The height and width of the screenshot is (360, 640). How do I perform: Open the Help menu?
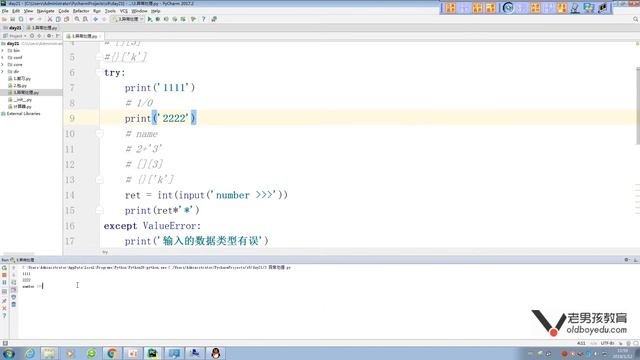click(156, 11)
